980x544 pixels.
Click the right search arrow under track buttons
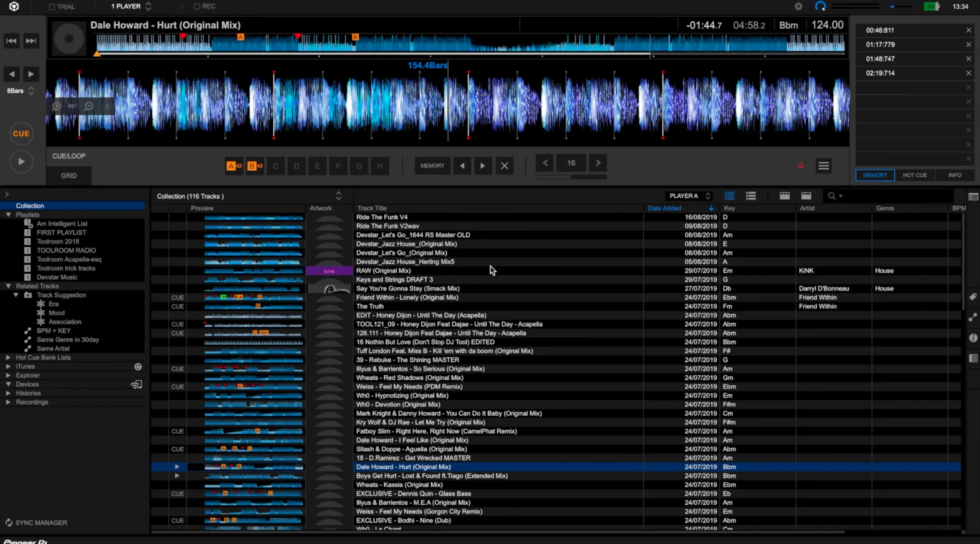[31, 74]
